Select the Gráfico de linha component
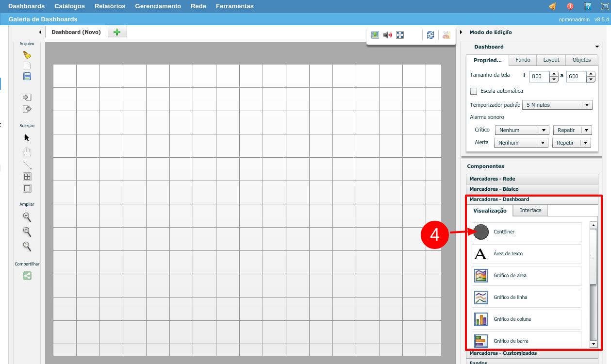The image size is (611, 364). coord(526,298)
